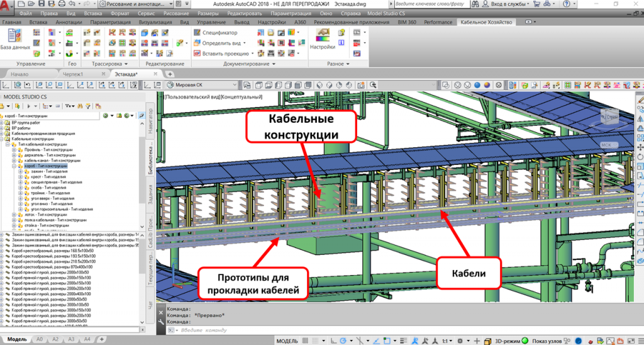Image resolution: width=644 pixels, height=345 pixels.
Task: Select Короб крестообразный 870x400x100 list item
Action: tap(52, 266)
